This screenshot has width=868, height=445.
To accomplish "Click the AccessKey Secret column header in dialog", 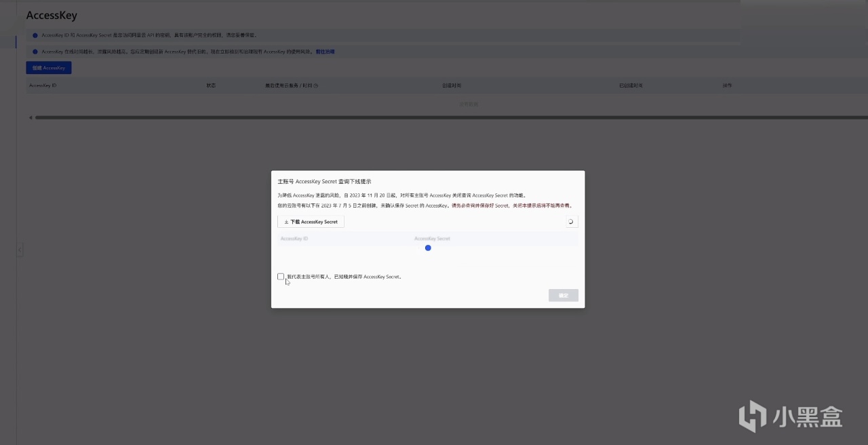I will [x=432, y=239].
